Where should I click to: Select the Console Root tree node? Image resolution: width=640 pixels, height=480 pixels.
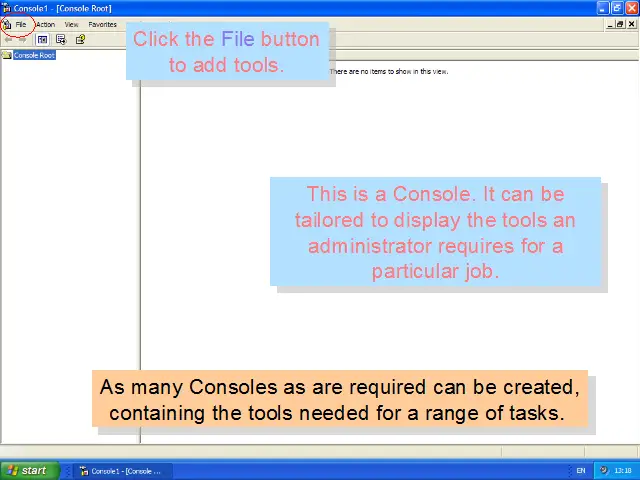[34, 55]
